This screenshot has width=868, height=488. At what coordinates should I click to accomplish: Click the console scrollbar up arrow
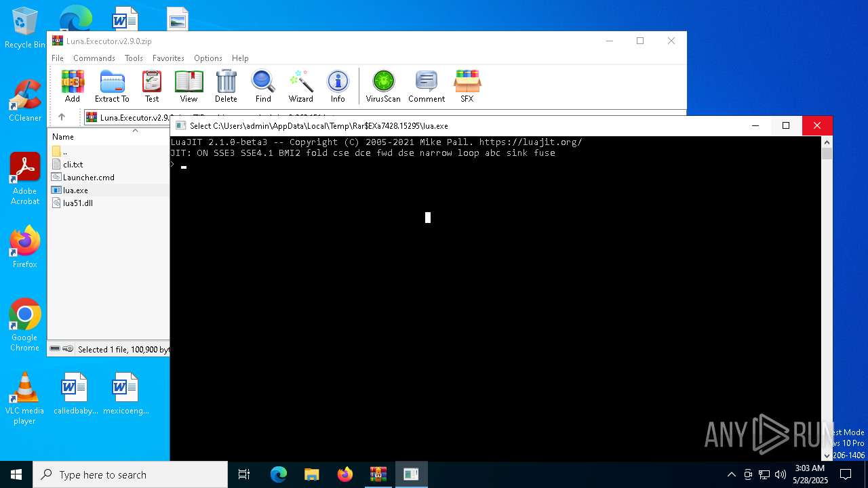tap(827, 142)
